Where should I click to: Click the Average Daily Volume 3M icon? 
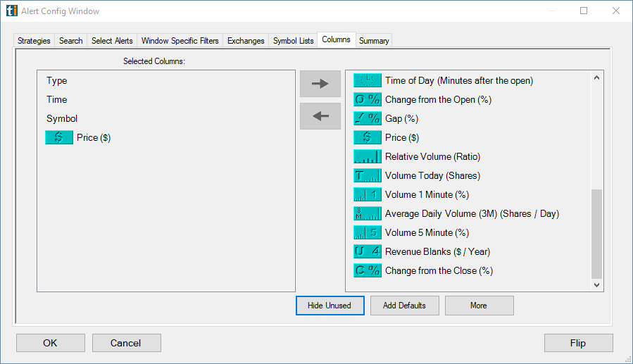tap(368, 213)
